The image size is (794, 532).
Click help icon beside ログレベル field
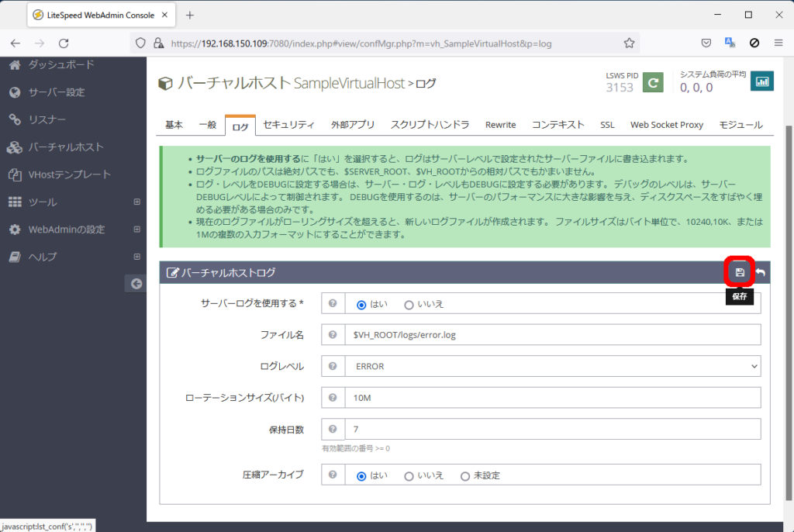click(x=333, y=366)
